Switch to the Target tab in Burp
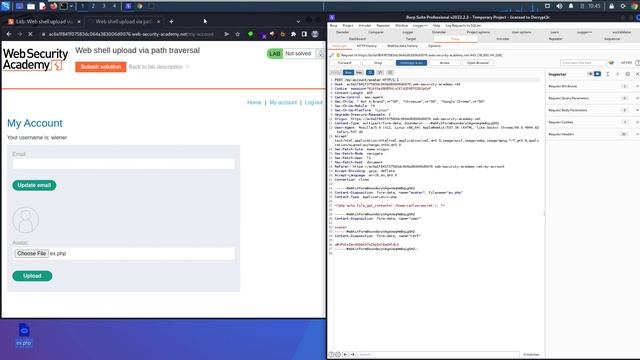640x360 pixels. point(411,39)
